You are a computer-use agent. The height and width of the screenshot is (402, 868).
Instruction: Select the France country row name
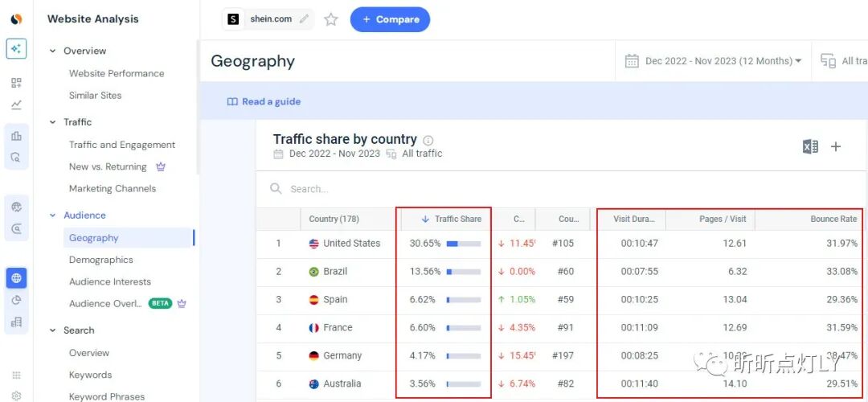[338, 328]
